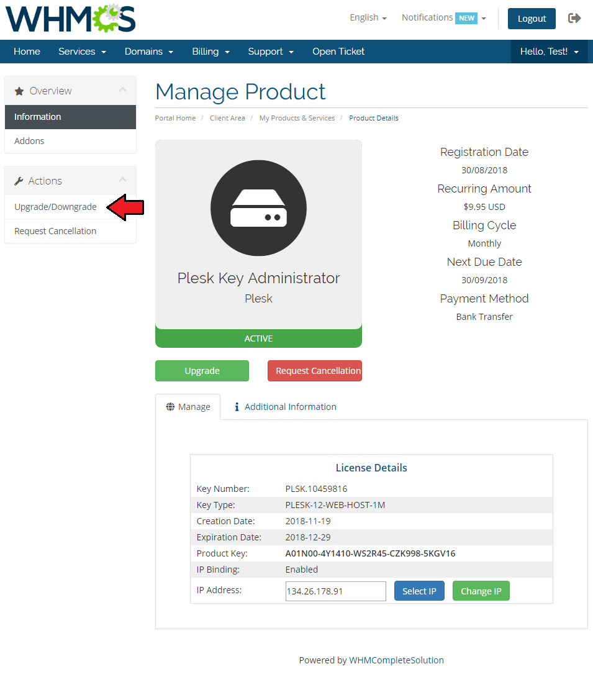Viewport: 593px width, 700px height.
Task: Click the product key A01N00-4Y1410-WS2R45-CZK998-5KGV16
Action: tap(370, 553)
